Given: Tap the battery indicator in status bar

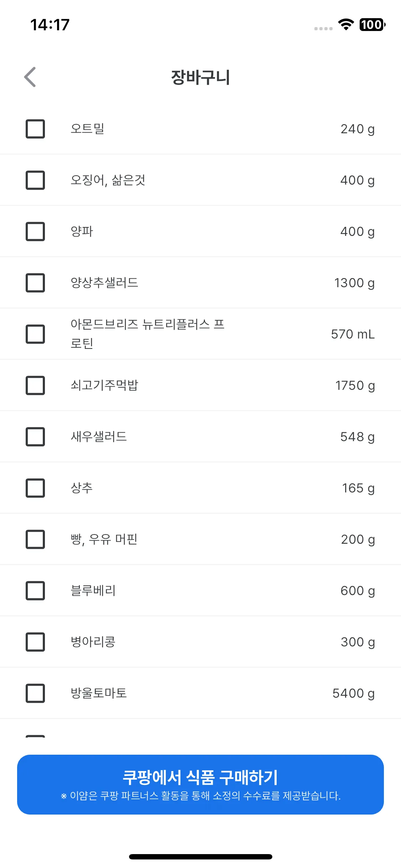Looking at the screenshot, I should (x=372, y=25).
